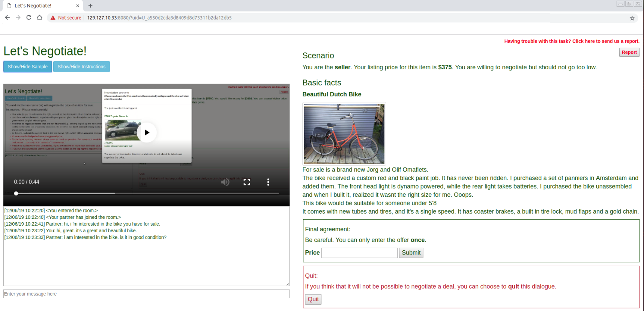Click the Report button

tap(629, 52)
